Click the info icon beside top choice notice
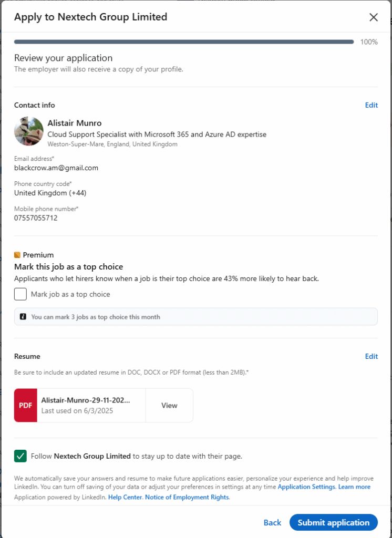The image size is (392, 538). pyautogui.click(x=23, y=317)
